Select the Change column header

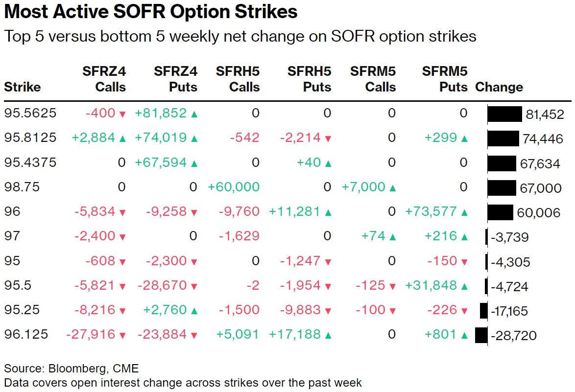click(499, 87)
